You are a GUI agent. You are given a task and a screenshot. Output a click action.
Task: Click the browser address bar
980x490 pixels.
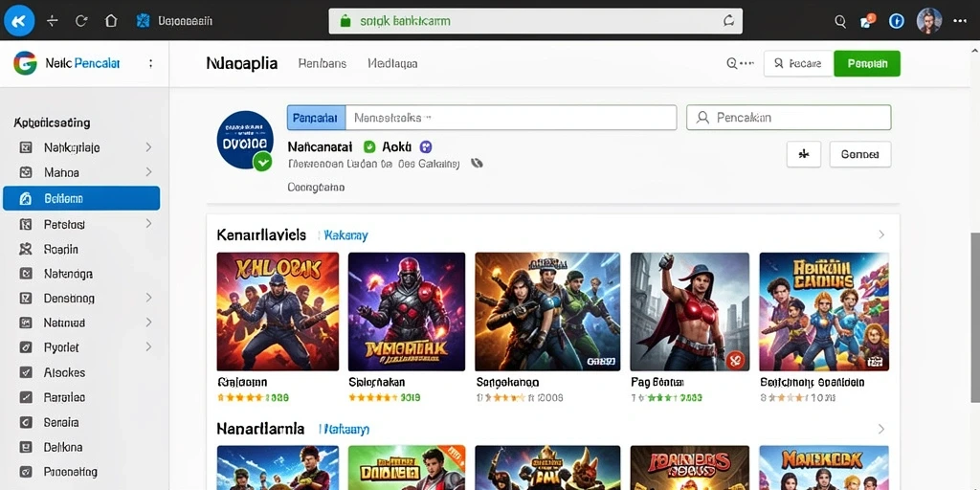[x=536, y=21]
